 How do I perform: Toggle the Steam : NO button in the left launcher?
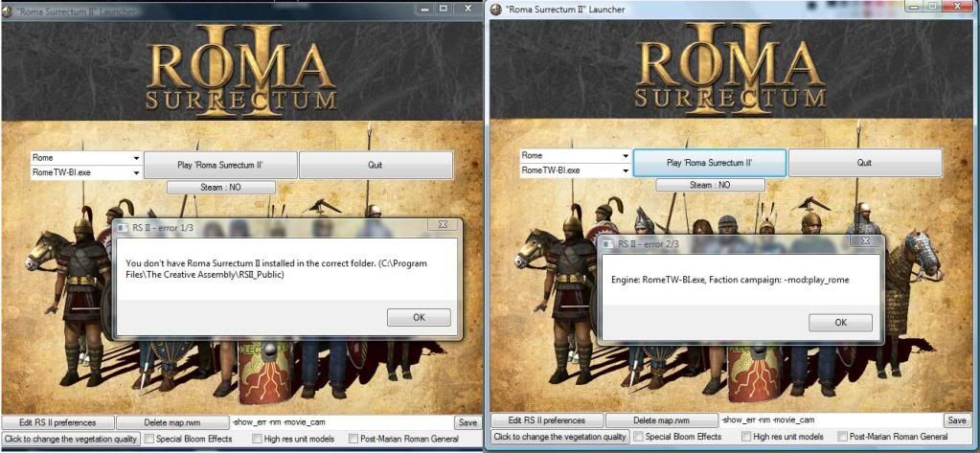pyautogui.click(x=220, y=187)
